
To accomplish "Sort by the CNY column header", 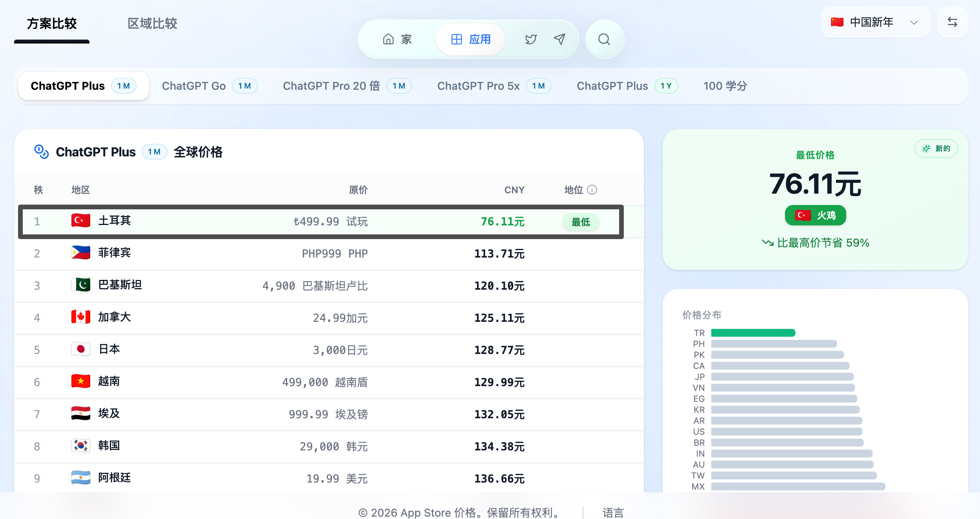I will coord(514,190).
